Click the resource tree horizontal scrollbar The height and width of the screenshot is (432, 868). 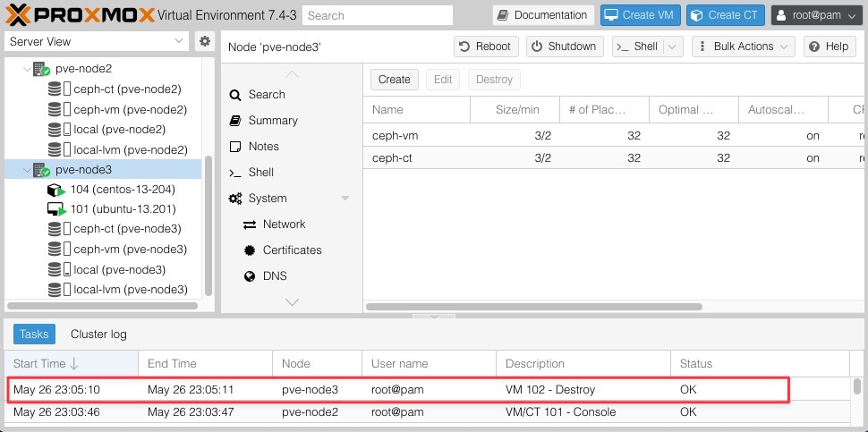tap(102, 306)
